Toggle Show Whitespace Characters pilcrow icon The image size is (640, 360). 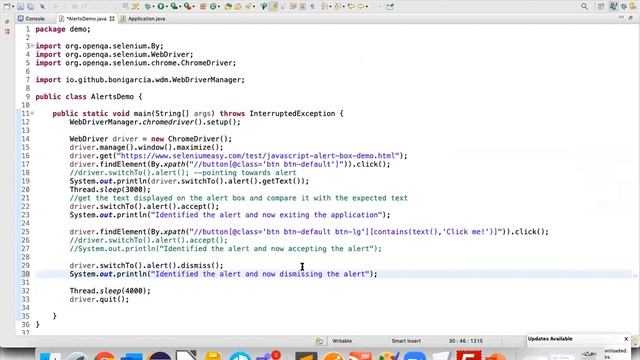[x=312, y=6]
